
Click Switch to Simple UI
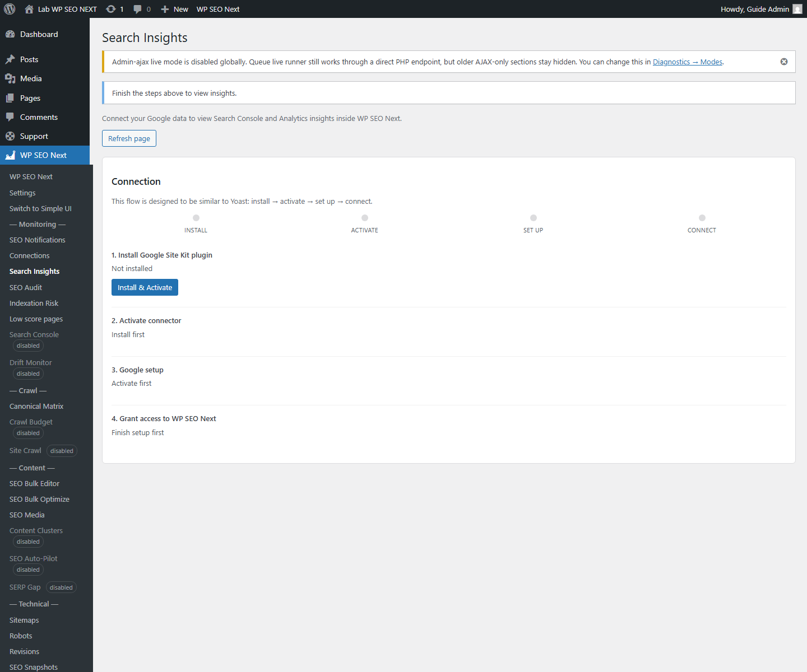coord(40,208)
